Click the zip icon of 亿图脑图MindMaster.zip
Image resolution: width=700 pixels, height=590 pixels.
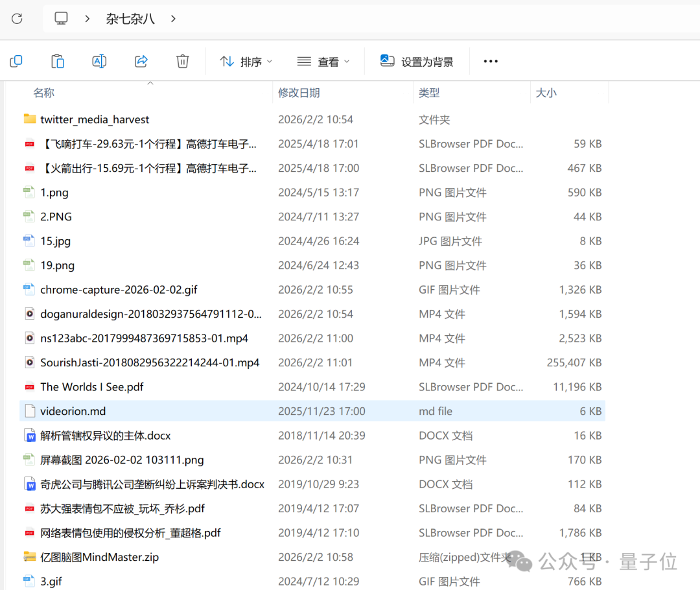point(30,557)
